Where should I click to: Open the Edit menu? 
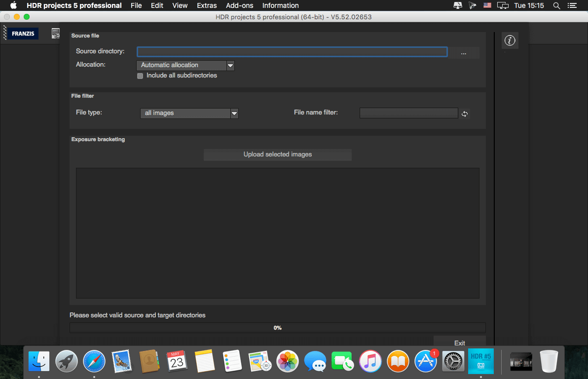(x=157, y=5)
